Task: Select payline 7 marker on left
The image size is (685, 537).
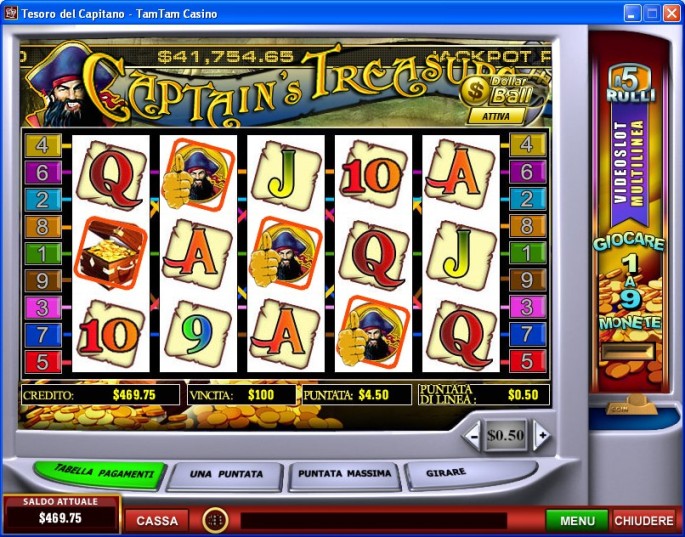Action: point(43,335)
